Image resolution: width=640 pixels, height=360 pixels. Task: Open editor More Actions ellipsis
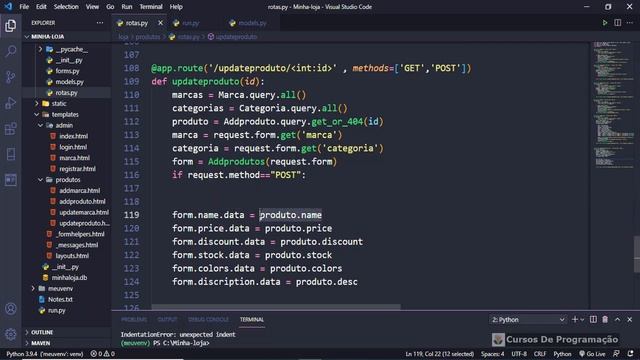(630, 23)
